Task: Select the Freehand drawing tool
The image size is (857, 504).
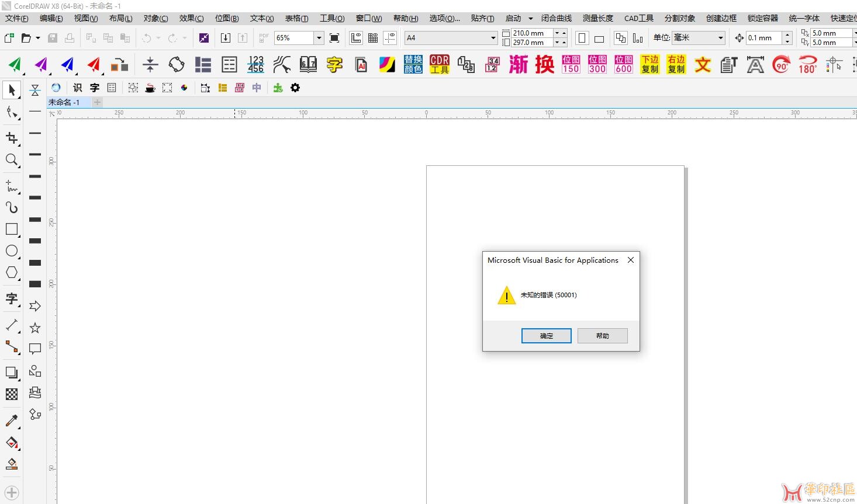Action: point(12,186)
